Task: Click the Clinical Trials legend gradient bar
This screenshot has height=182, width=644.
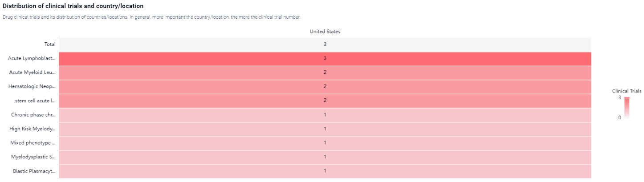Action: (x=627, y=108)
